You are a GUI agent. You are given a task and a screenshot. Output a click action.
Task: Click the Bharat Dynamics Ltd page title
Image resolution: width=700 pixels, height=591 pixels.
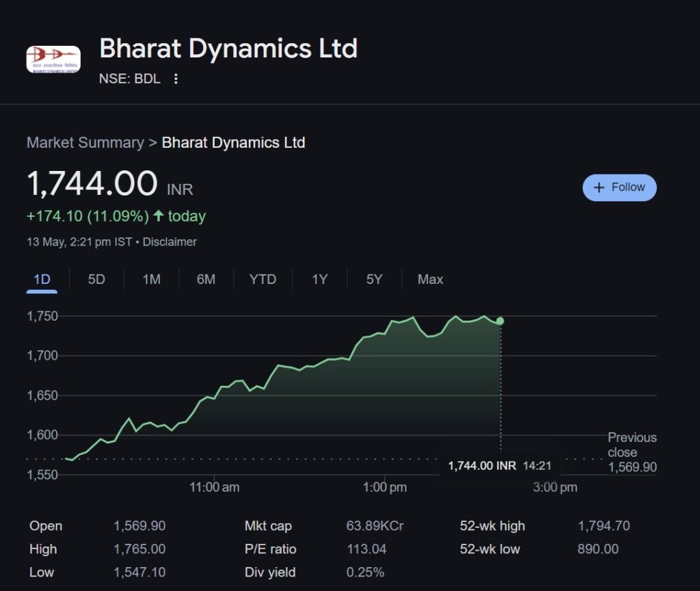(228, 49)
